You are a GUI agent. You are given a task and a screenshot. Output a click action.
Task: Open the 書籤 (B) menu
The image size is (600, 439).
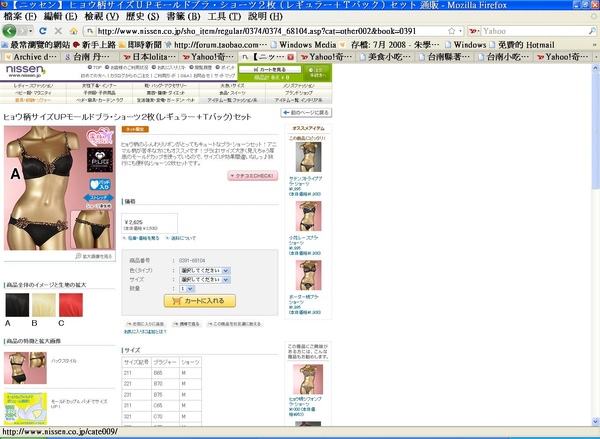click(x=183, y=17)
